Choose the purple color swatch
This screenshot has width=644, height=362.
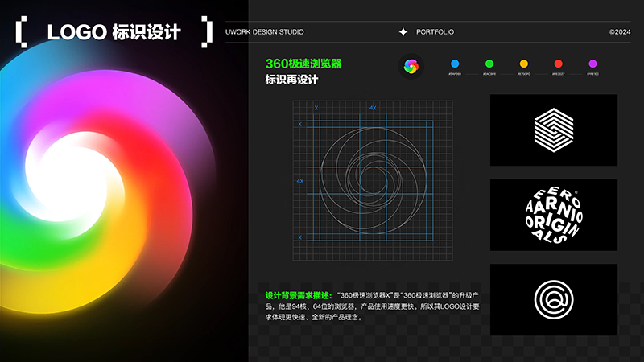tap(592, 64)
